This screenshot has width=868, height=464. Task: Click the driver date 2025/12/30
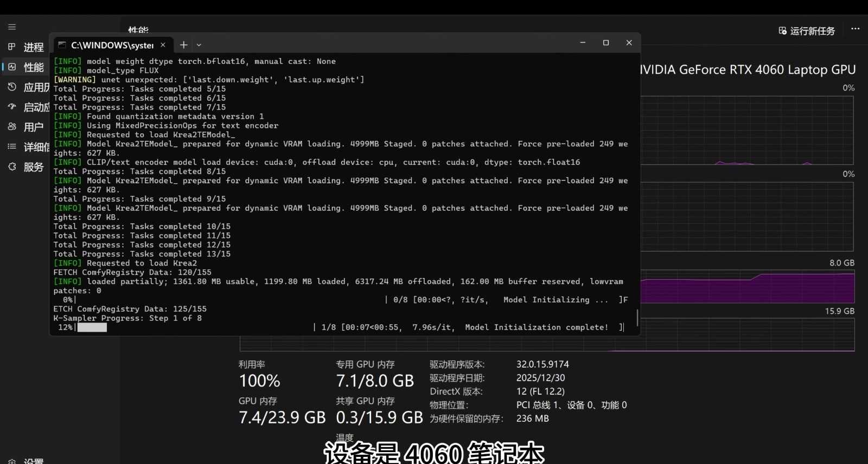[540, 378]
